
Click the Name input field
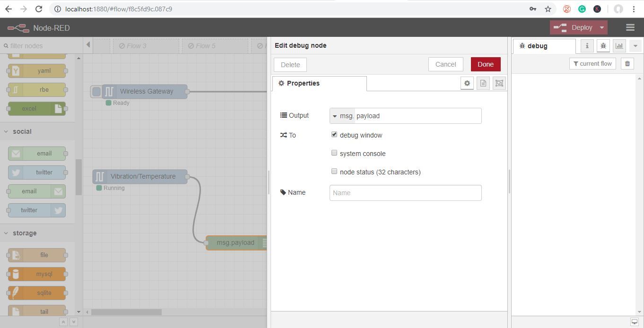coord(405,193)
